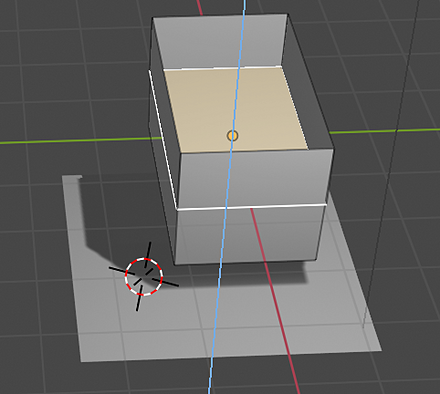Select the top-left back corner vertex
This screenshot has width=440, height=394.
152,18
